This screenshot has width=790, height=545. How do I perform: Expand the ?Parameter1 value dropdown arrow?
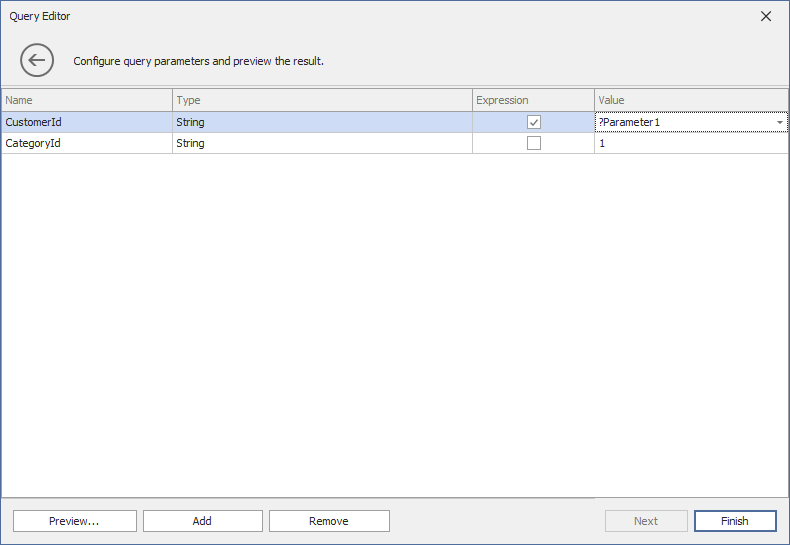click(779, 122)
